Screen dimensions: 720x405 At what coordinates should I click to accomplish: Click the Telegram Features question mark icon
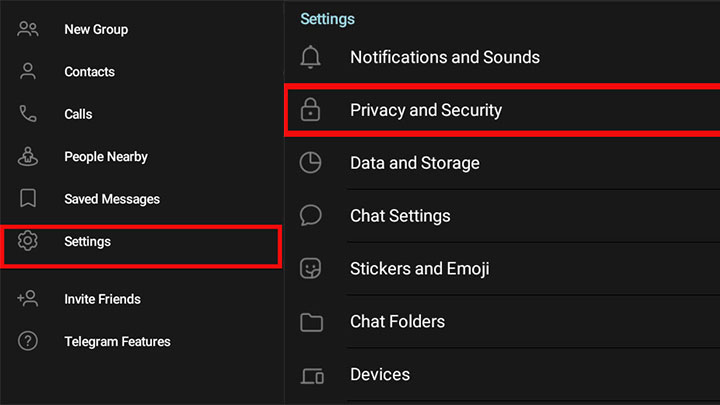(x=28, y=341)
